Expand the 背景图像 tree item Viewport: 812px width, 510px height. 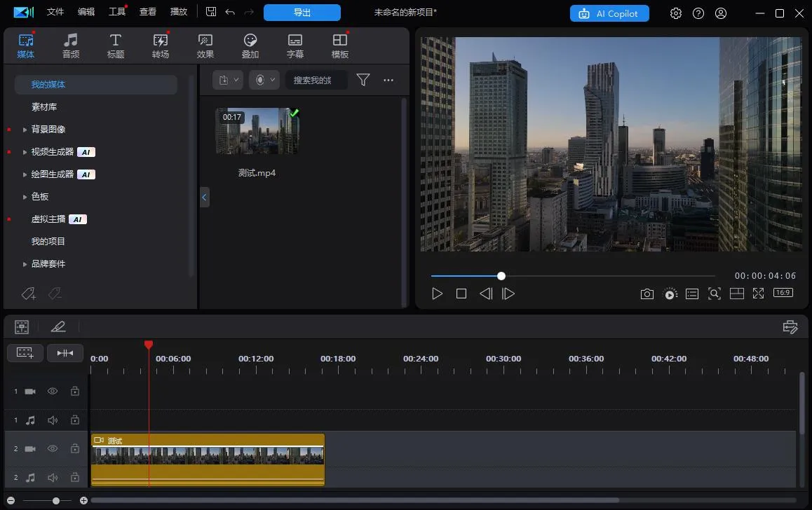click(x=25, y=130)
